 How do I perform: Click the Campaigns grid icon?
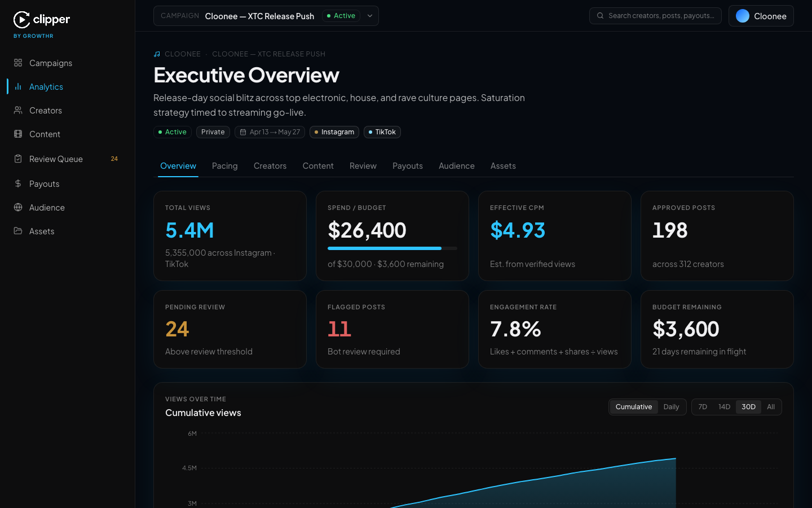click(x=18, y=63)
